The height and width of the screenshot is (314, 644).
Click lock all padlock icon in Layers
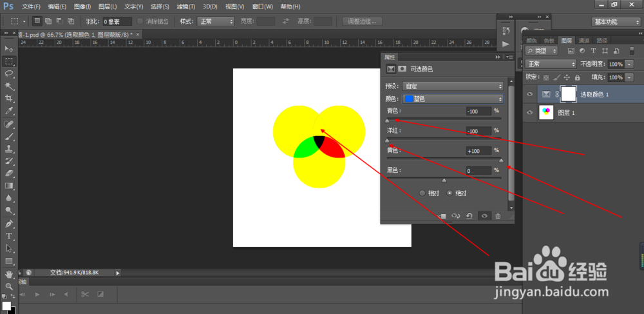(578, 77)
